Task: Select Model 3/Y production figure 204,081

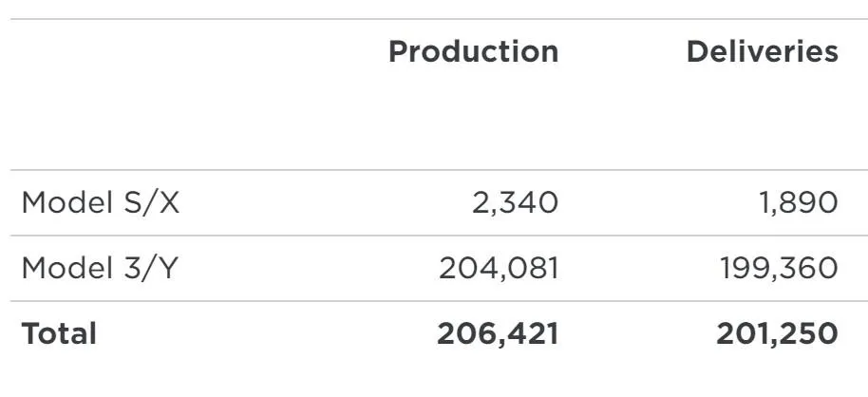Action: pyautogui.click(x=499, y=269)
